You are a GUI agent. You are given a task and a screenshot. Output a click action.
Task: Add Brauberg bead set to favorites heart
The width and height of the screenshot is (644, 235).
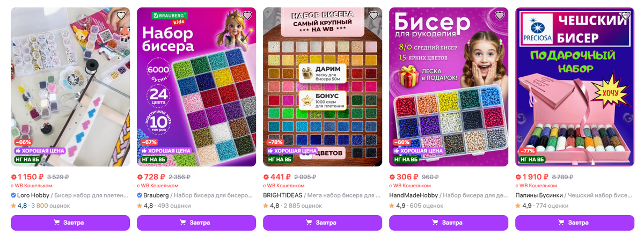[x=247, y=16]
